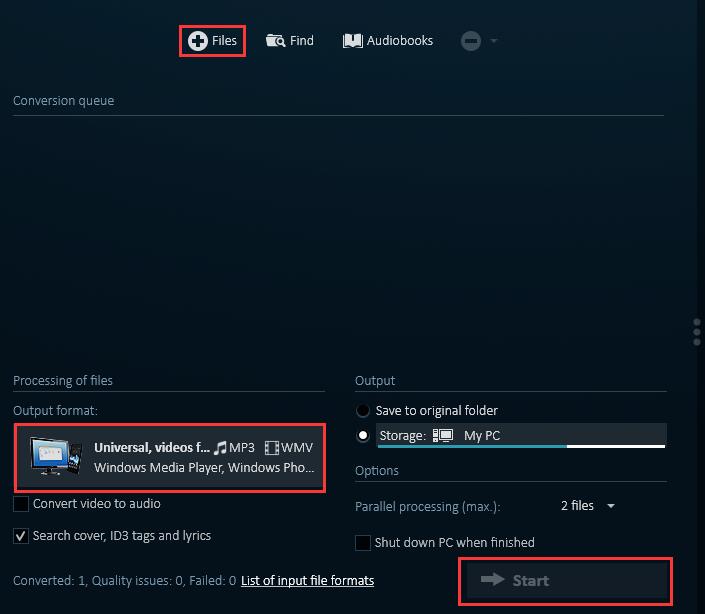The image size is (705, 614).
Task: Click the Audiobooks label in the toolbar
Action: (400, 40)
